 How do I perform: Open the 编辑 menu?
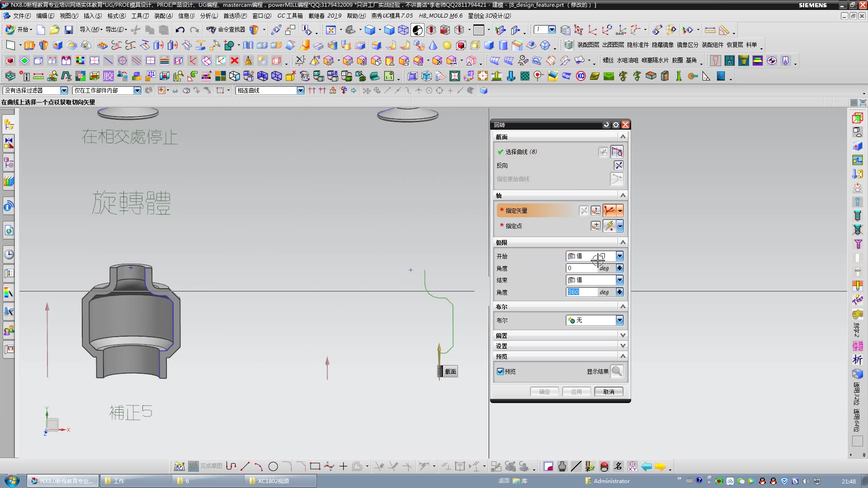45,16
